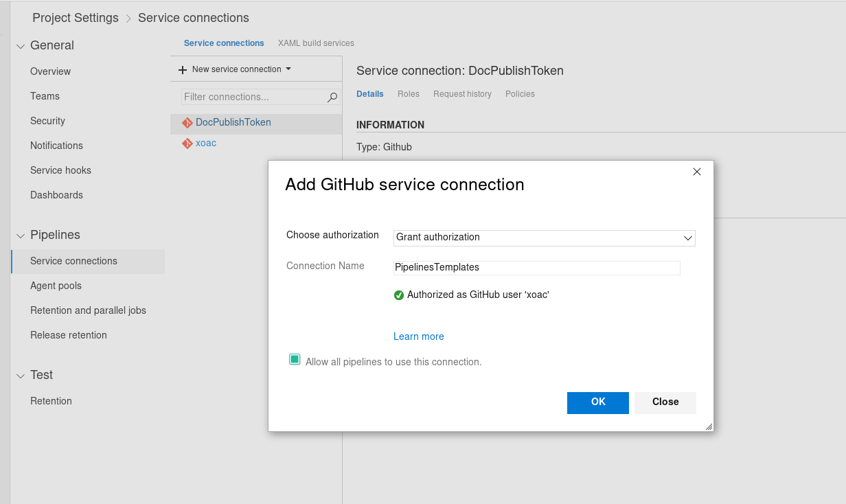The height and width of the screenshot is (504, 846).
Task: Click the Close button in dialog
Action: [665, 402]
